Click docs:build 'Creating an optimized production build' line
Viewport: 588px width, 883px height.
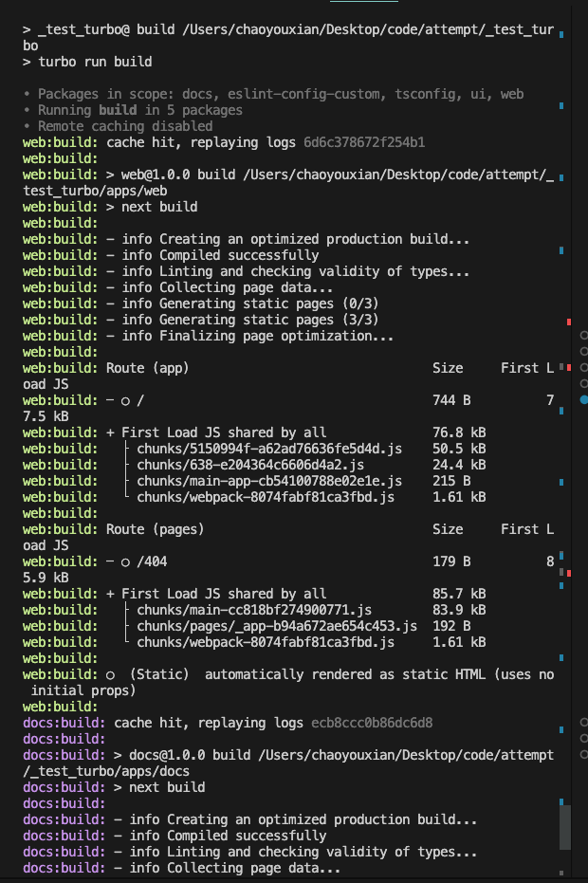click(250, 819)
